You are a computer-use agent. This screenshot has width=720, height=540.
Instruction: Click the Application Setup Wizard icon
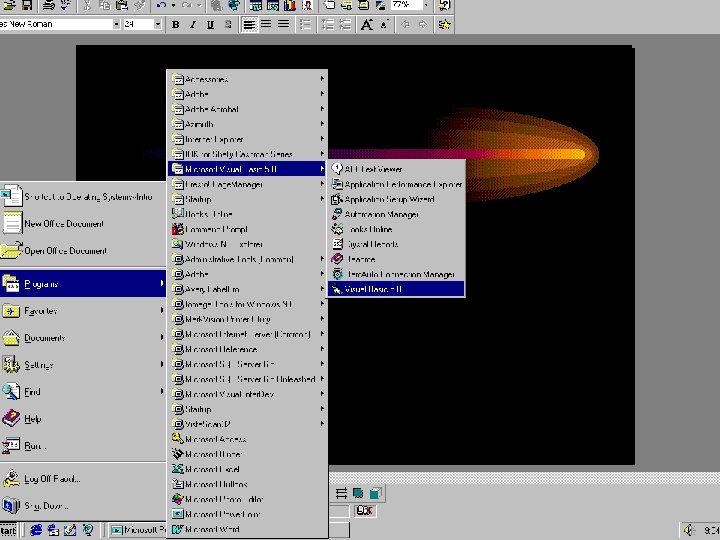click(337, 199)
